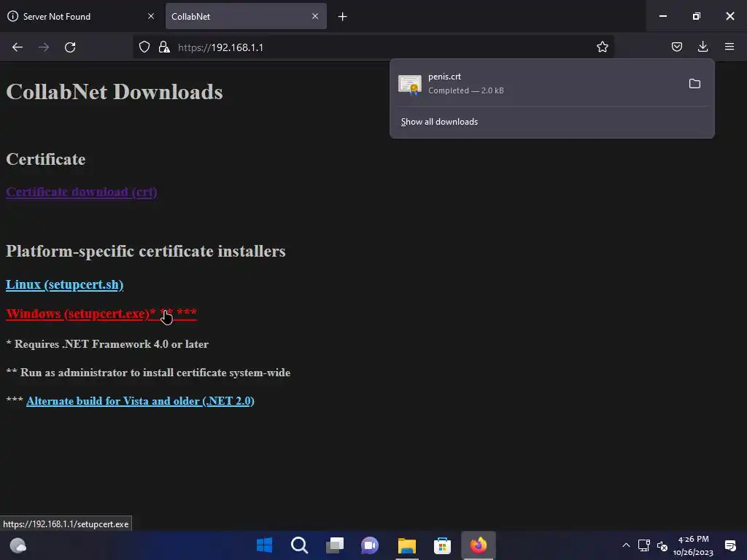Viewport: 747px width, 560px height.
Task: Switch to the Server Not Found tab
Action: [x=82, y=16]
